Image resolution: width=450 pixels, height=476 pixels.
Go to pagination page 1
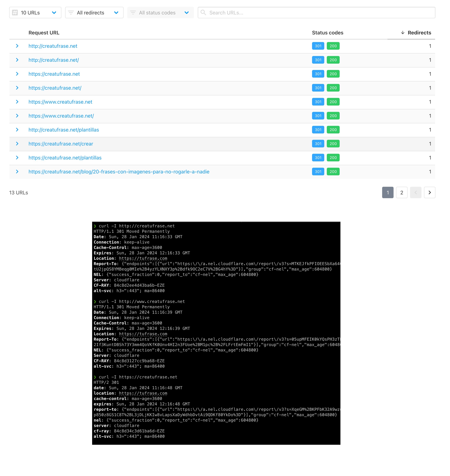coord(388,192)
